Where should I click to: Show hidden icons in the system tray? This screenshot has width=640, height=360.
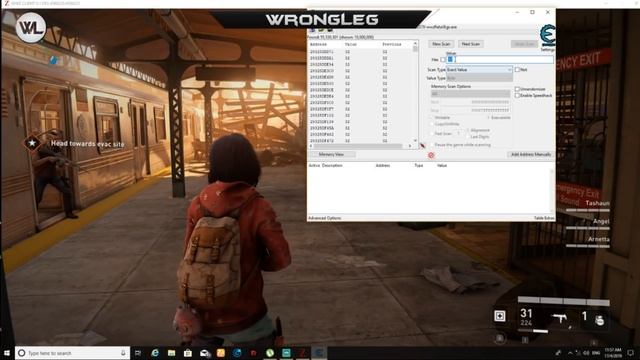[570, 353]
